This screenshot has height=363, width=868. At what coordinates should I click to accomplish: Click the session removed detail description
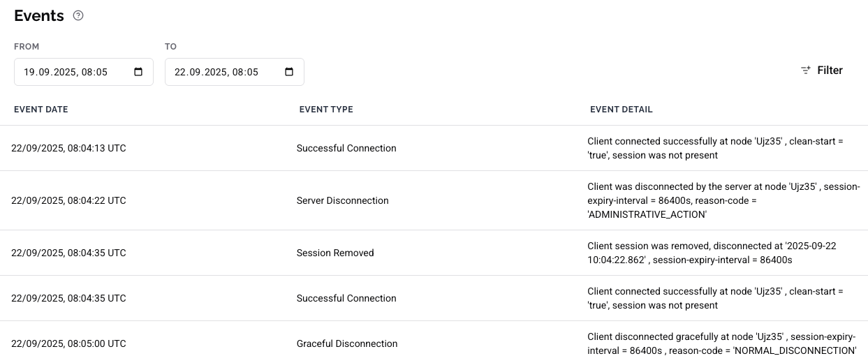point(711,253)
